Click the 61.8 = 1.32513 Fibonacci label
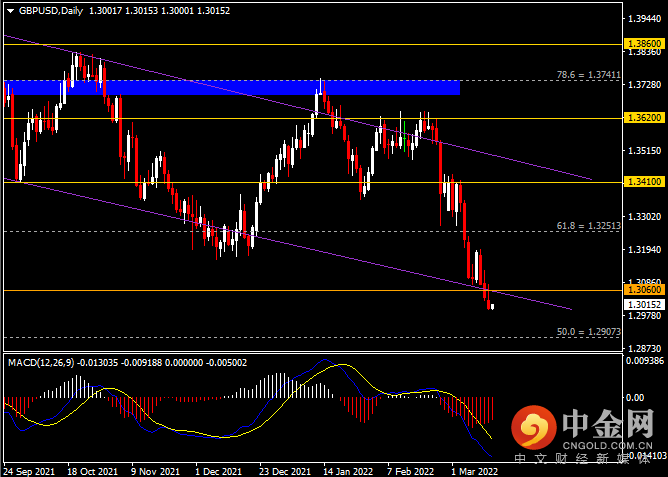Screen dimensions: 668x477 point(588,226)
